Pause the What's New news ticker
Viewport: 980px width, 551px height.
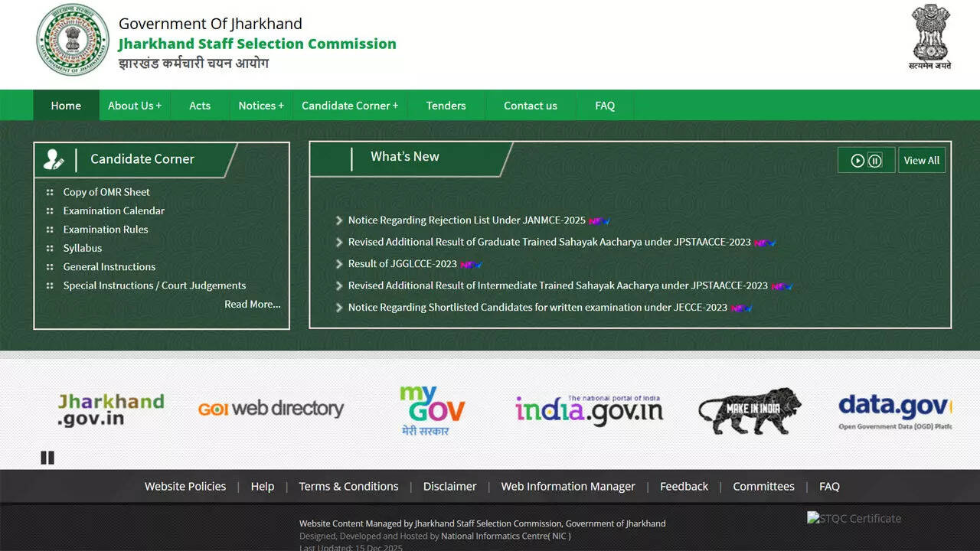pyautogui.click(x=875, y=161)
